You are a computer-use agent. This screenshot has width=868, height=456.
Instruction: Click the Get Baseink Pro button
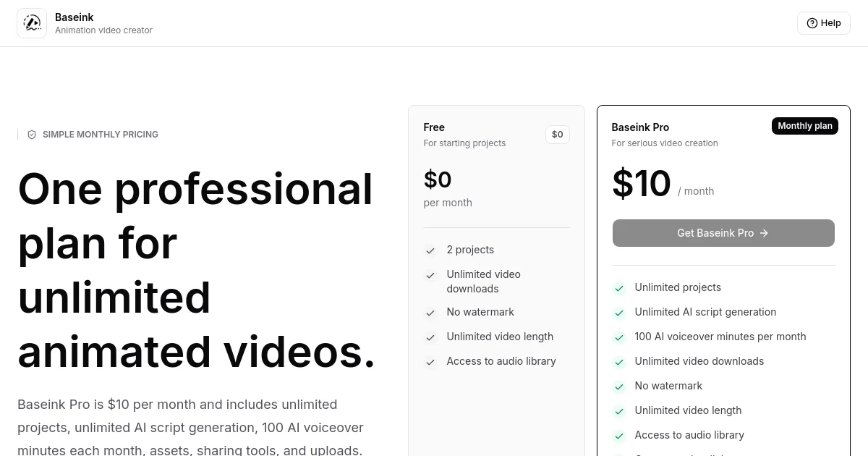[x=723, y=233]
